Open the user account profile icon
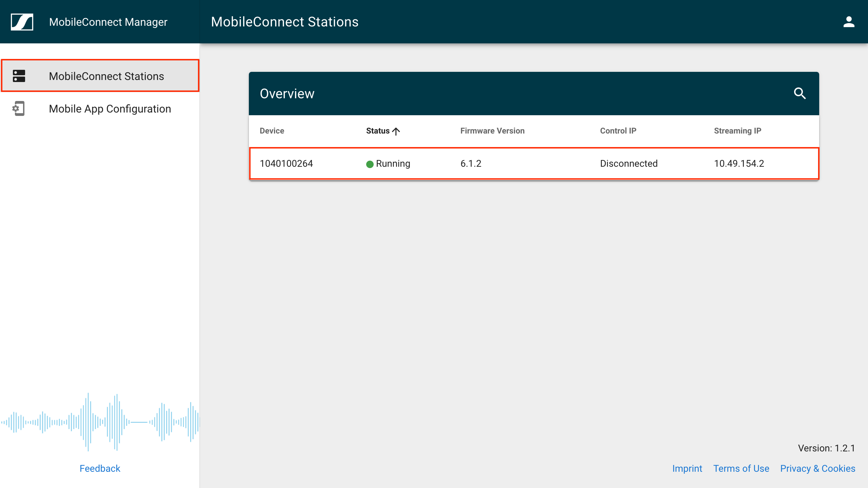 (849, 22)
